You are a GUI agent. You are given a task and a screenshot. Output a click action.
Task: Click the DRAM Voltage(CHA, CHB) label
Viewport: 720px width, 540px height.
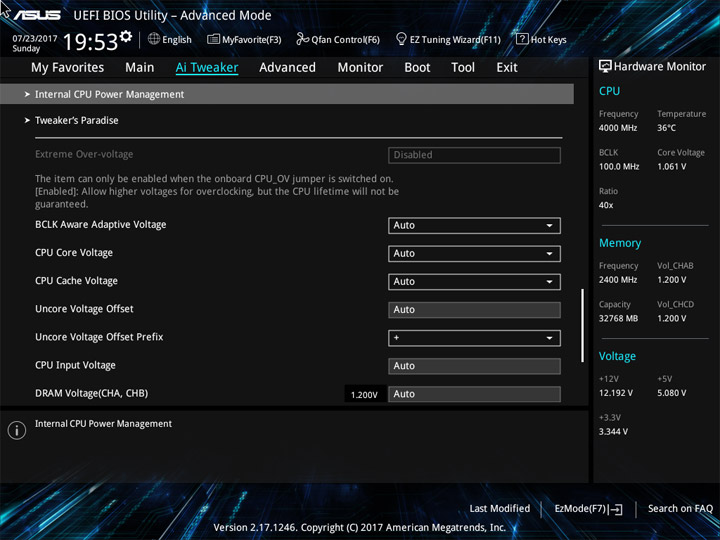91,393
